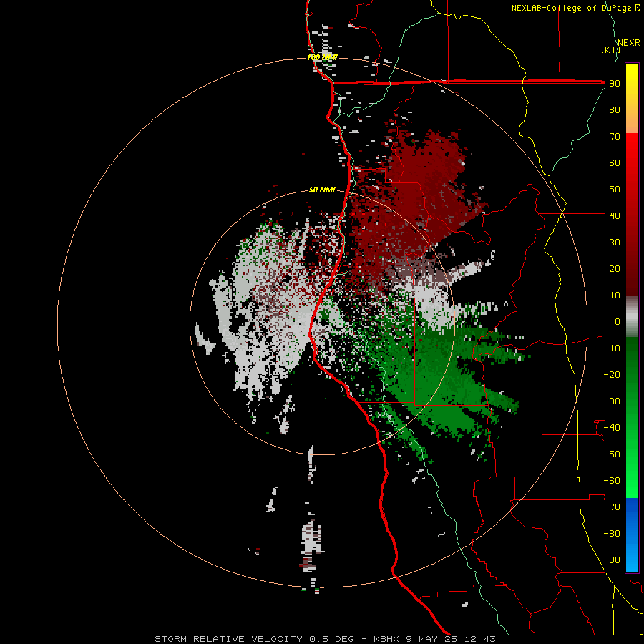The height and width of the screenshot is (644, 644).
Task: Pick the gray zero-velocity segment of color scale
Action: (x=632, y=317)
